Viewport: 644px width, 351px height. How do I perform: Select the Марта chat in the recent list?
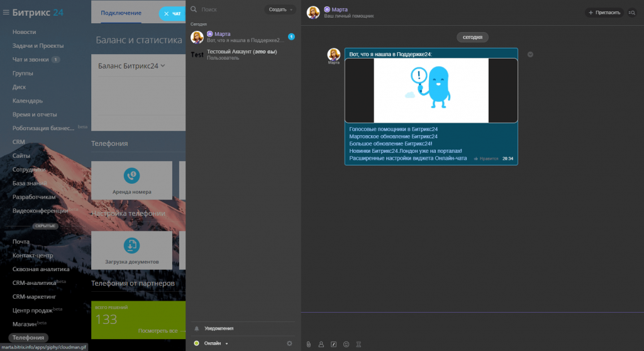[242, 37]
